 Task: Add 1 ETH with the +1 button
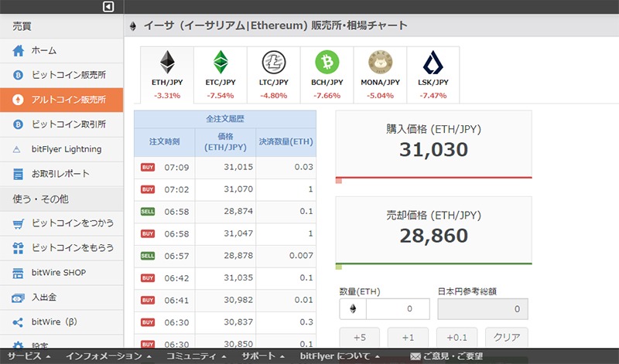pos(409,338)
